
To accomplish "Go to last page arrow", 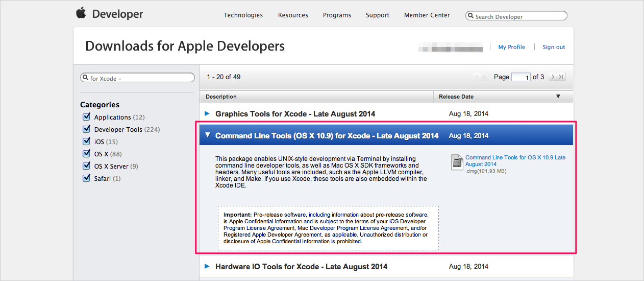I will [x=561, y=77].
